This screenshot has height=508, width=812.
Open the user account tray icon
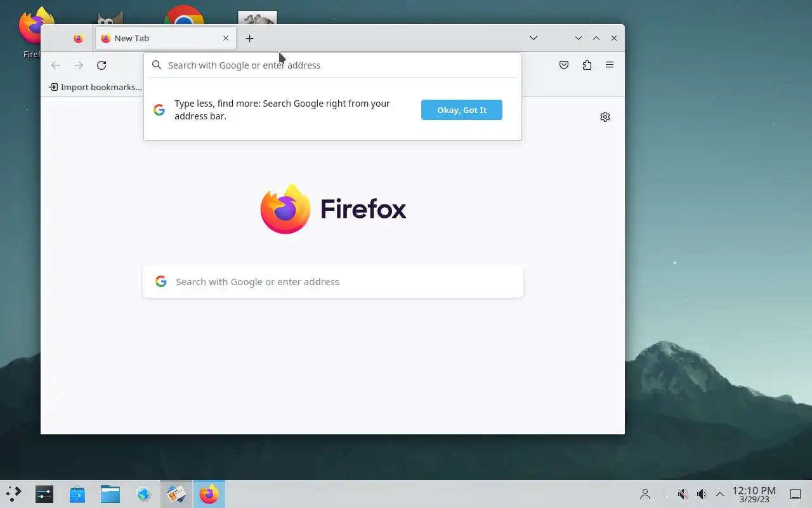click(x=645, y=494)
